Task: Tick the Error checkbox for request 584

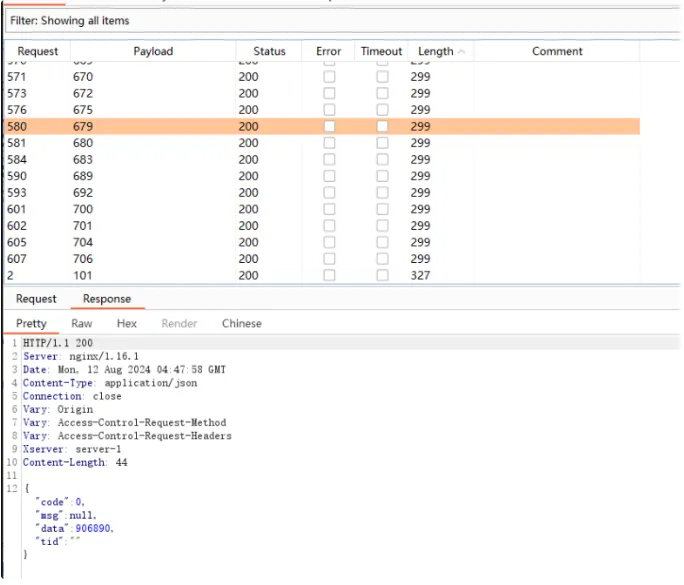Action: pyautogui.click(x=329, y=160)
